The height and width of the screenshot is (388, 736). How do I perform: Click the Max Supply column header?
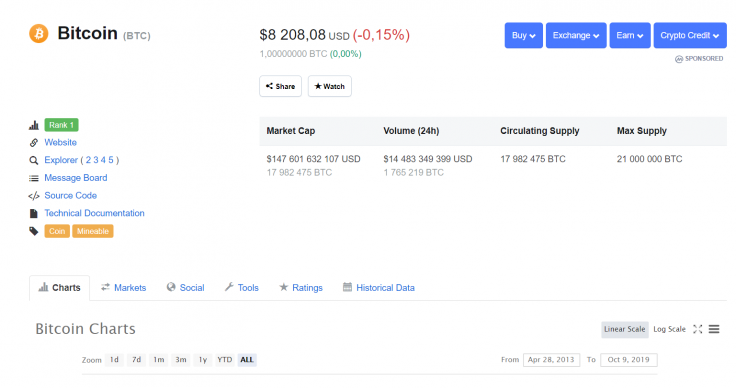(x=642, y=131)
